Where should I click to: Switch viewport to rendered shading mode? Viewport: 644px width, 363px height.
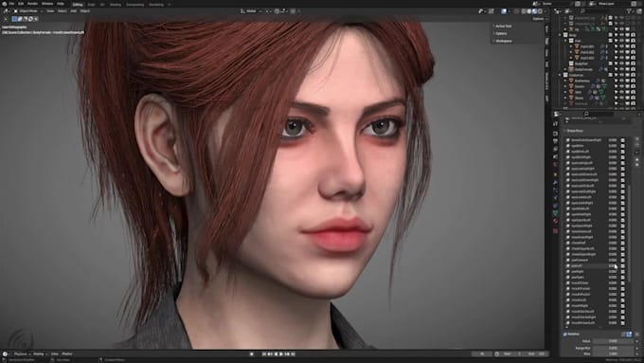pyautogui.click(x=540, y=11)
